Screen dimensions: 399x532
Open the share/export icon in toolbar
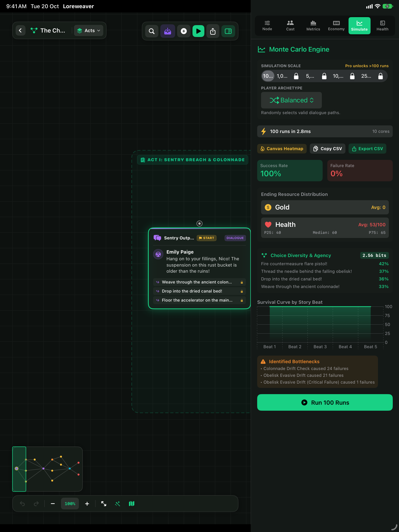coord(213,31)
